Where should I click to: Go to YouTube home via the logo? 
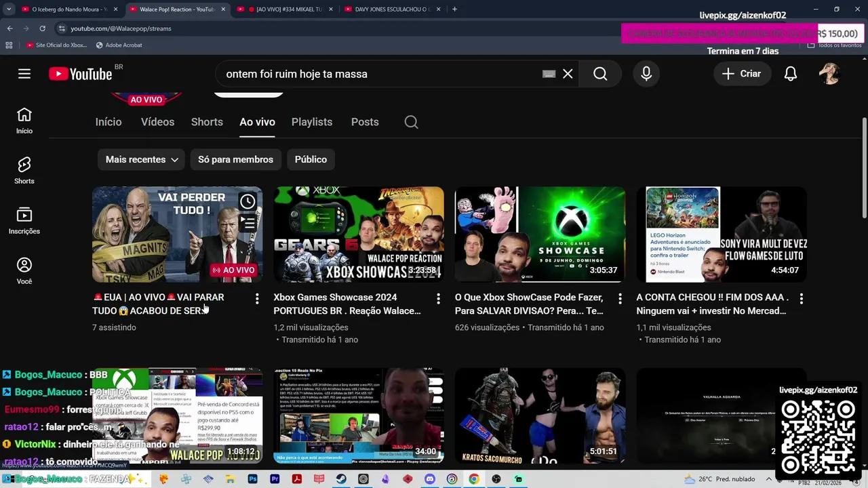pyautogui.click(x=81, y=74)
